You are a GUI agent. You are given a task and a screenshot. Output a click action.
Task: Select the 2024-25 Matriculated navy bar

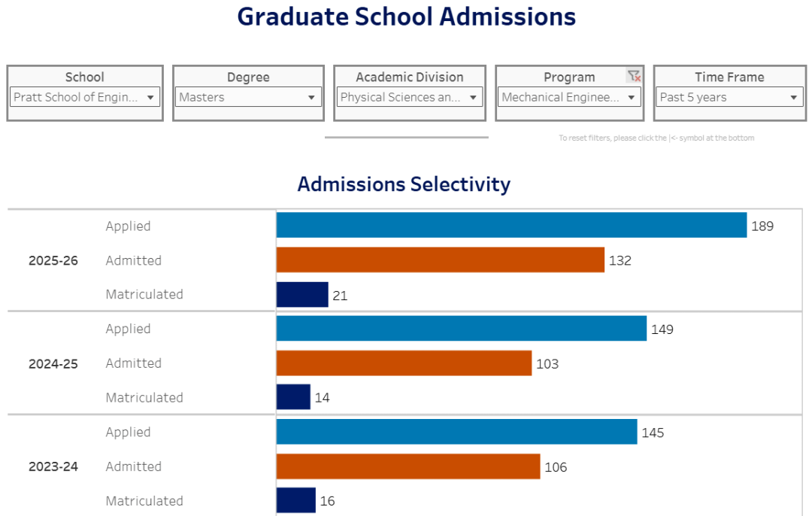[293, 397]
